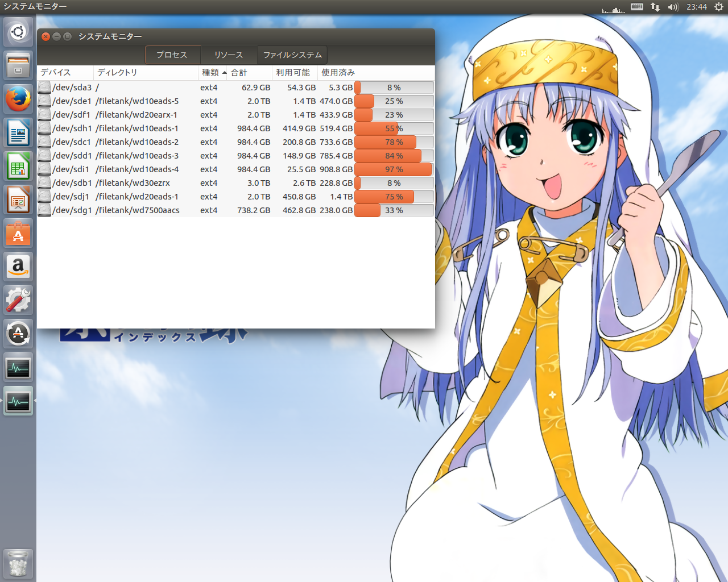Click the 62.9 GB total value
The width and height of the screenshot is (728, 582).
256,88
